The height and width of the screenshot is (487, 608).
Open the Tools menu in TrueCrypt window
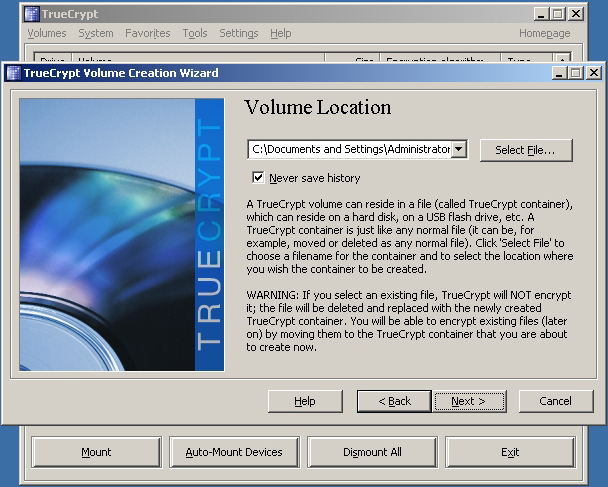195,33
